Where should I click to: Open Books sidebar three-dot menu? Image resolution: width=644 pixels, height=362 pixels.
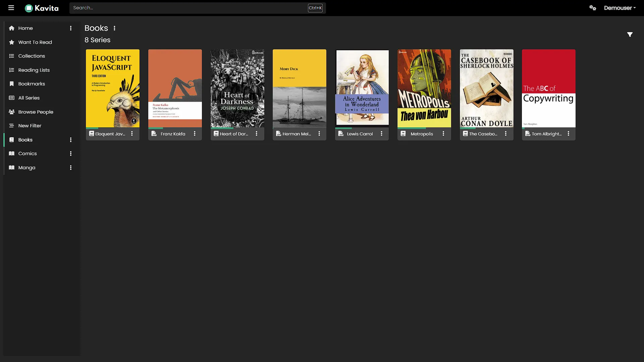pyautogui.click(x=71, y=140)
